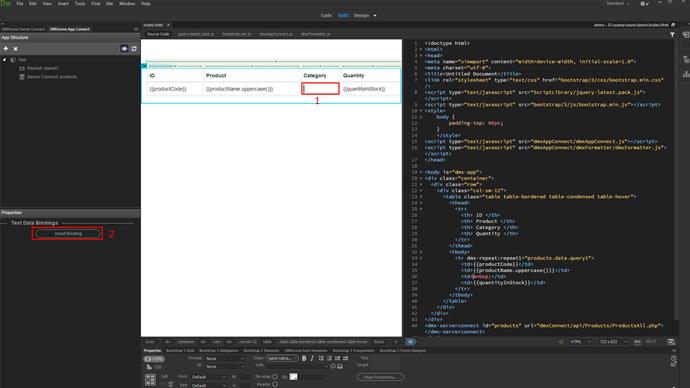Click the {{quantityInStock}} cell
The height and width of the screenshot is (388, 690).
tap(370, 89)
